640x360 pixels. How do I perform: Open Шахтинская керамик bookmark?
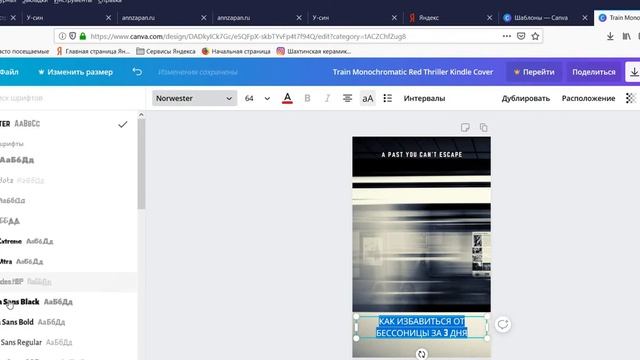point(314,51)
